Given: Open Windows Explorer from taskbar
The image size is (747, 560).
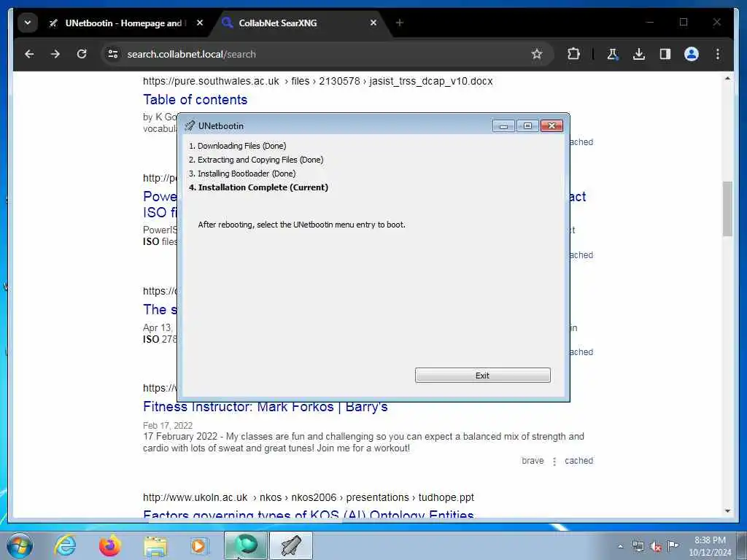Looking at the screenshot, I should [155, 546].
